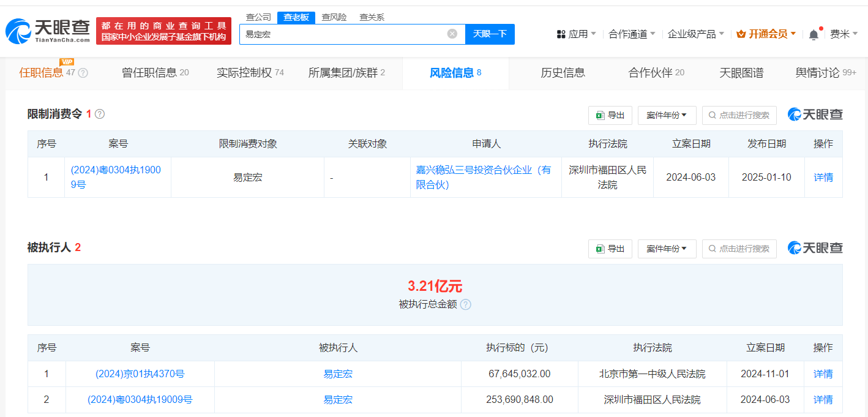Click the clear icon in the search box

click(x=452, y=34)
